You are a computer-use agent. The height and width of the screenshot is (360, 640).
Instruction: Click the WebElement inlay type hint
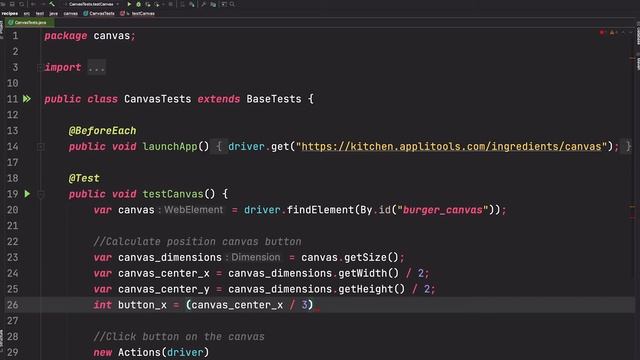[x=194, y=210]
